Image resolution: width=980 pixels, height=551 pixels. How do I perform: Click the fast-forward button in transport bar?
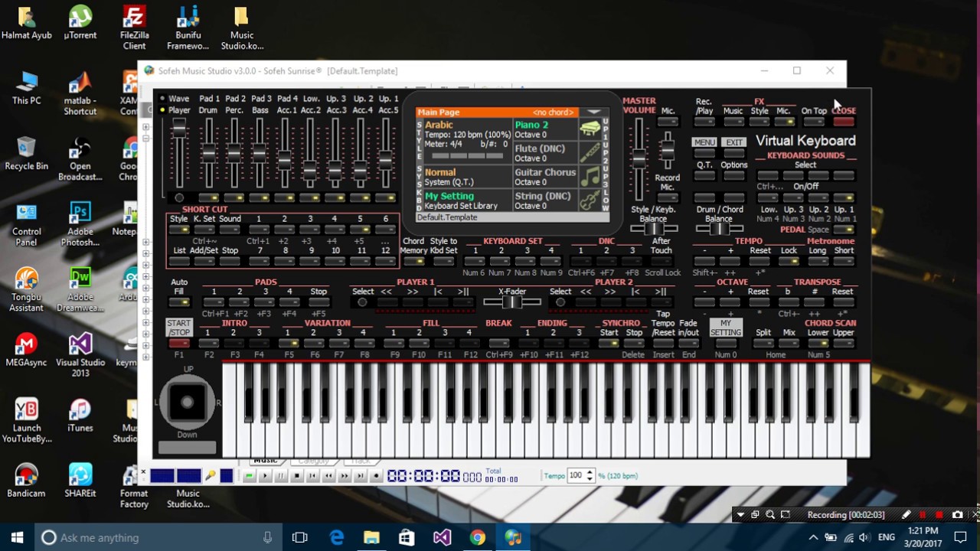[345, 476]
